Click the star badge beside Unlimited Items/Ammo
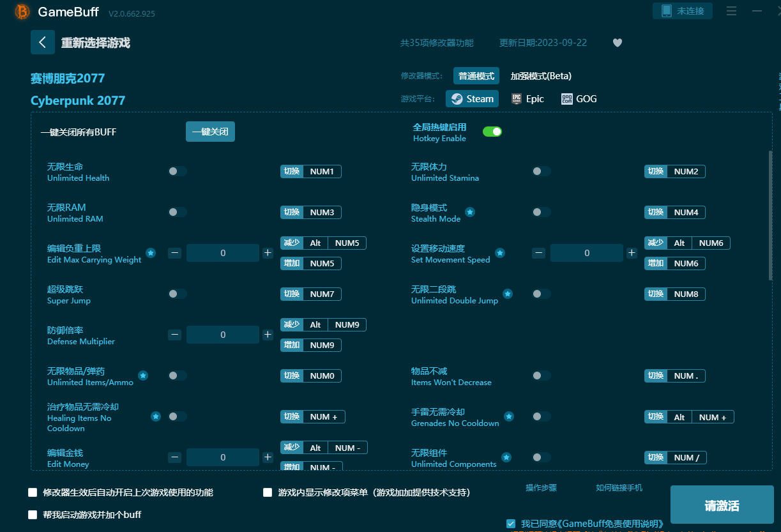 click(x=143, y=376)
